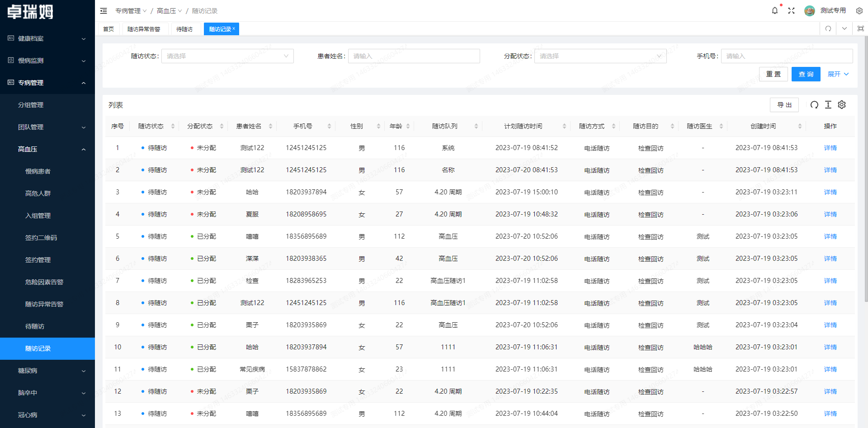
Task: Open 高危人群 in sidebar
Action: (47, 193)
